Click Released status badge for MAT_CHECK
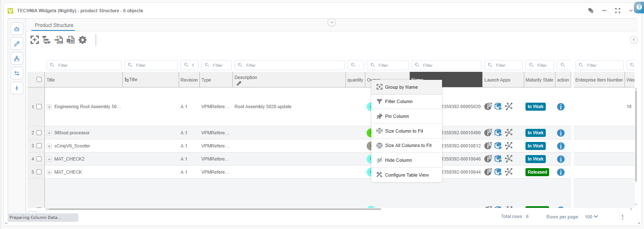 click(x=537, y=172)
